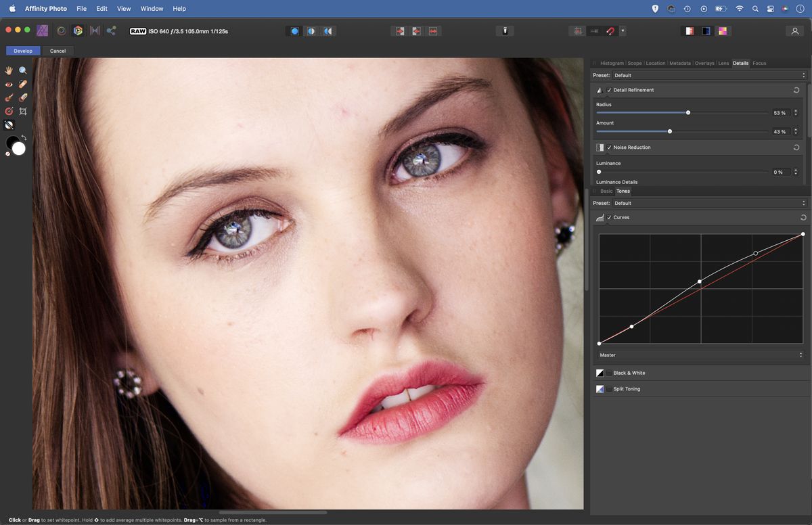This screenshot has height=525, width=812.
Task: Select the Red Eye Removal tool
Action: pos(9,84)
